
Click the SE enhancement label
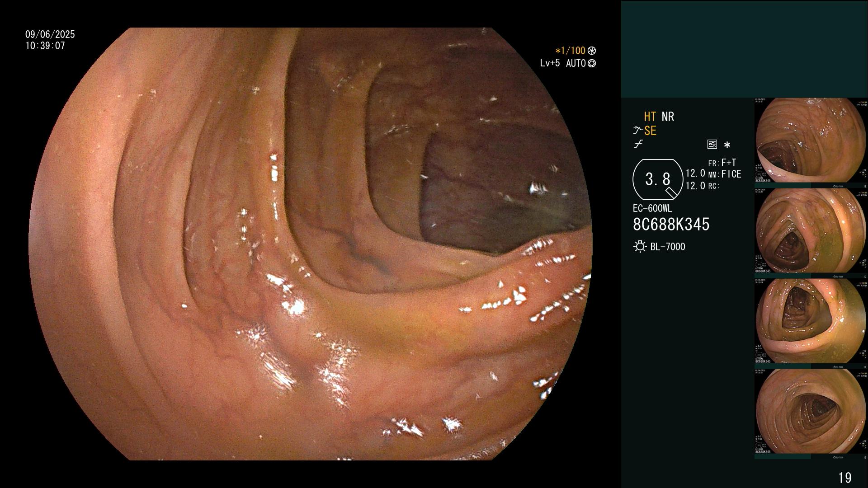(650, 131)
